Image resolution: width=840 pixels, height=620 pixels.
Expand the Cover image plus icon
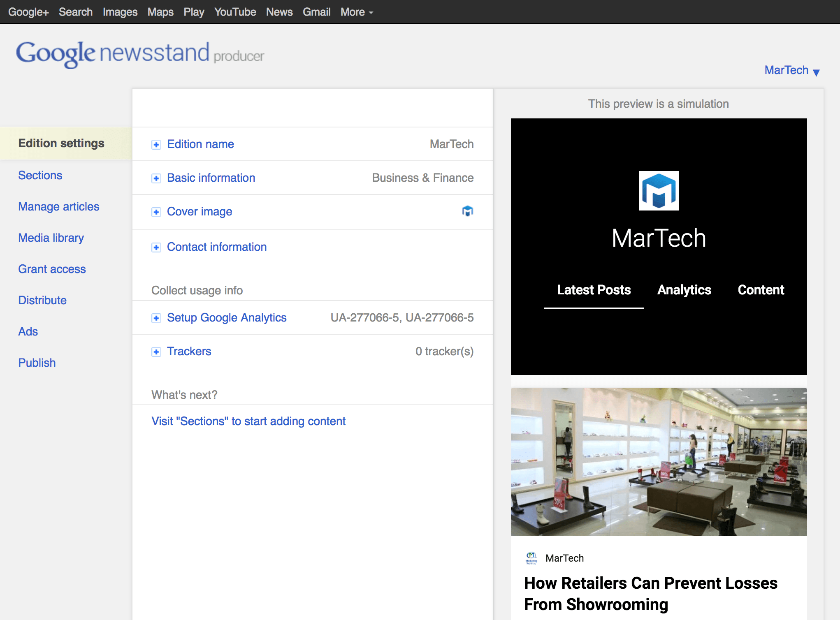[x=156, y=212]
